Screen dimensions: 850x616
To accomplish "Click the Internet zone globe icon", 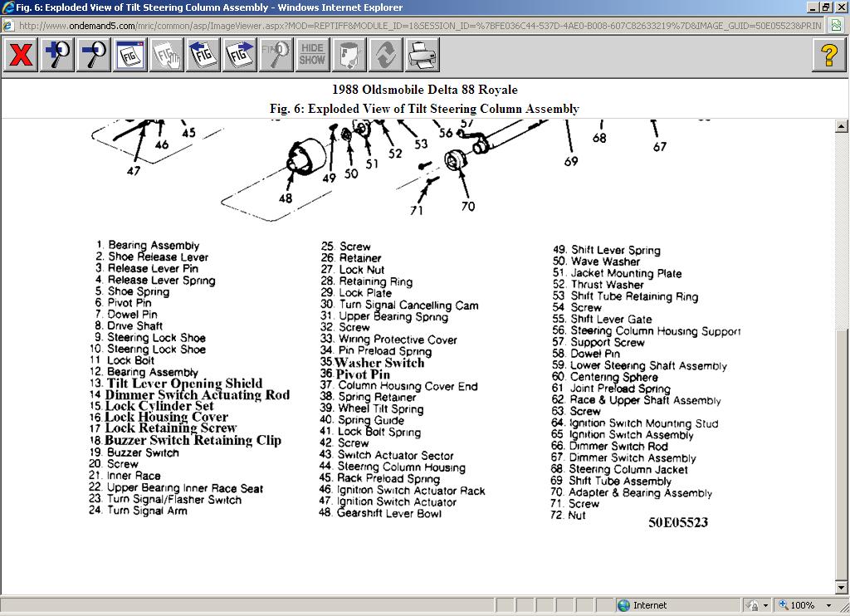I will click(x=624, y=605).
